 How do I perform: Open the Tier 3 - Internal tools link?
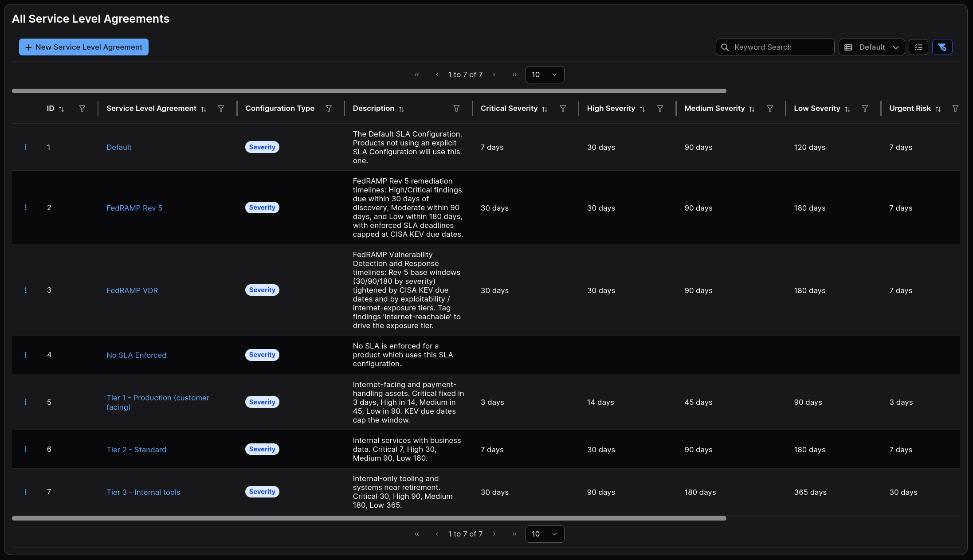pos(143,492)
